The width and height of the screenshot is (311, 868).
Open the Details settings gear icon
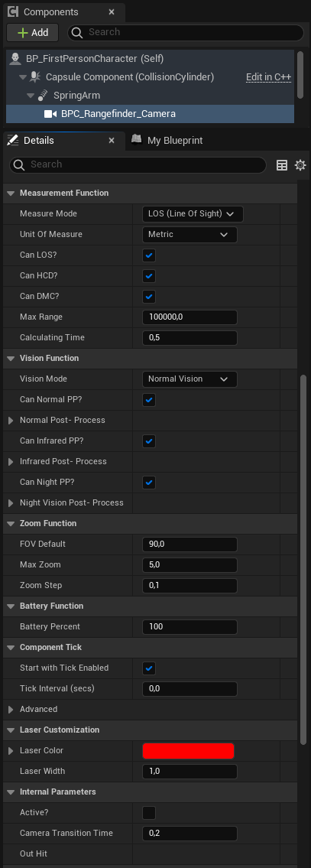(x=300, y=165)
